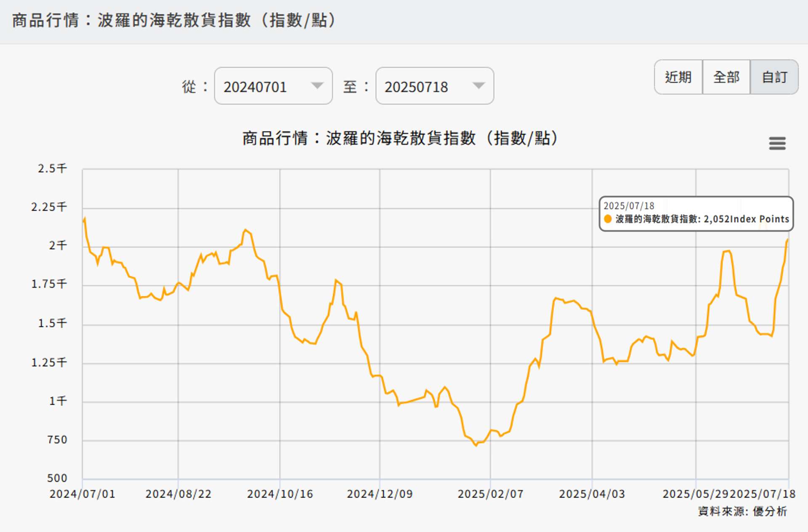Click the x-axis label 2024/10/16
This screenshot has width=808, height=532.
pos(280,494)
